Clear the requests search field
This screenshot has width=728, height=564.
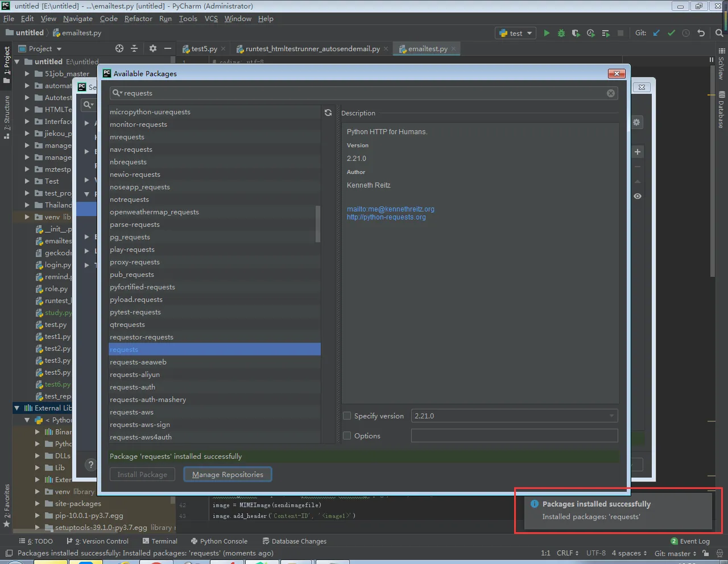pyautogui.click(x=611, y=93)
